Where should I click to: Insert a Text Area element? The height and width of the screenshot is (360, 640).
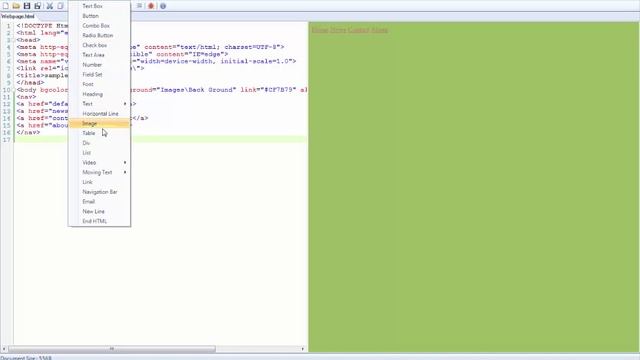coord(100,55)
